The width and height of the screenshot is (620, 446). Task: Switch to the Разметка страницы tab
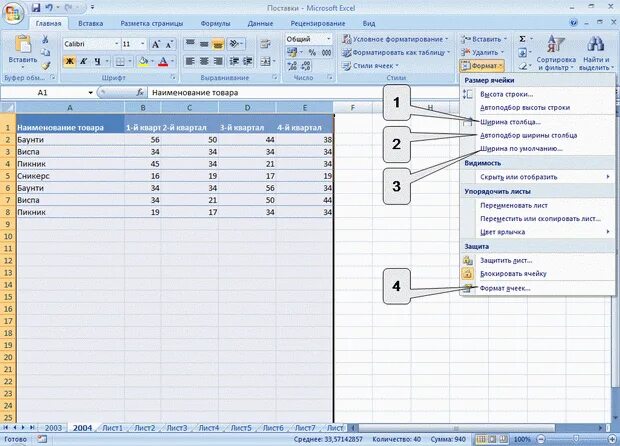[151, 23]
